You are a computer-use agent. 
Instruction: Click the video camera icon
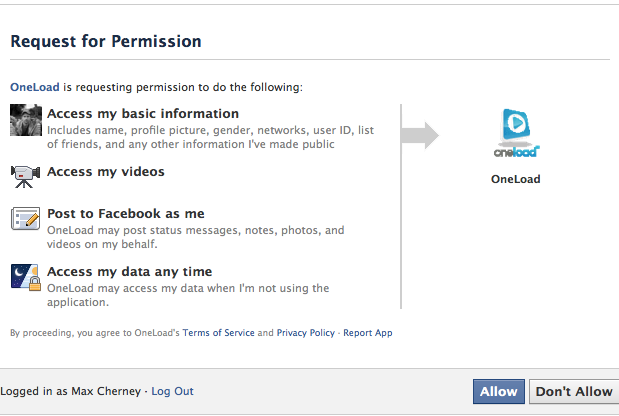26,176
